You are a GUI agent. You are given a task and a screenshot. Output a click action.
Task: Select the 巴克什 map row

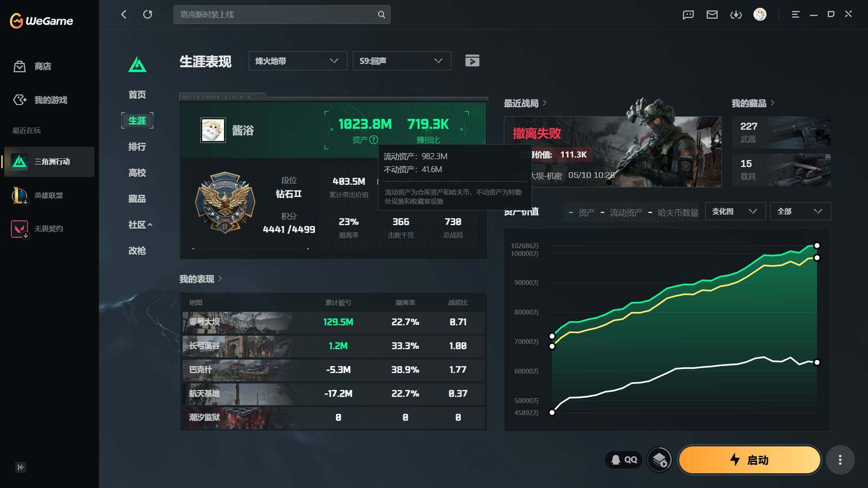333,370
